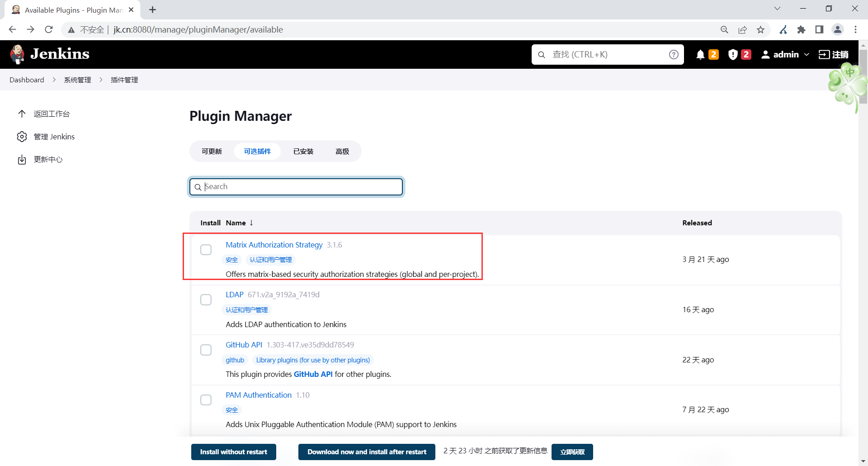Image resolution: width=868 pixels, height=466 pixels.
Task: Click the 认证和用户管理 tag under Matrix Authorization
Action: [x=271, y=260]
